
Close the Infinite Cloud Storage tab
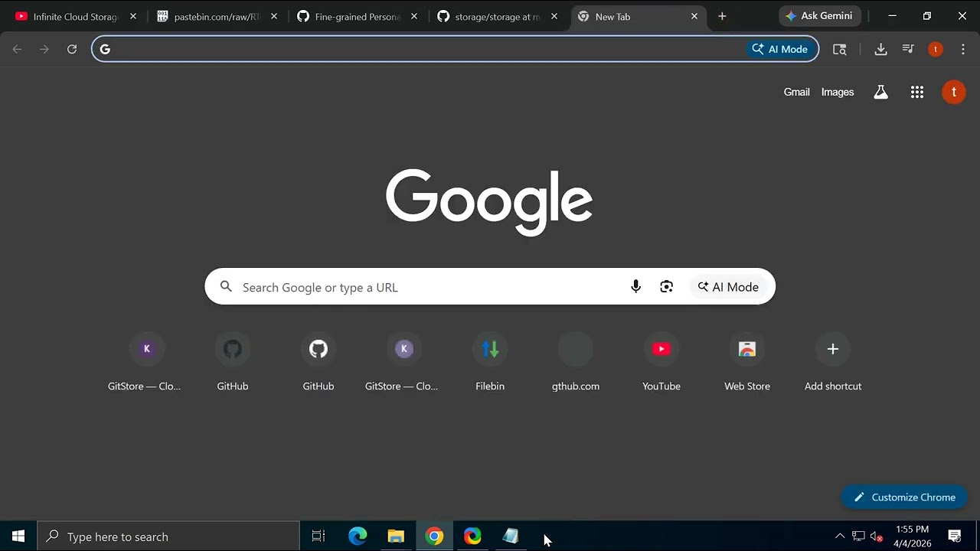(133, 16)
